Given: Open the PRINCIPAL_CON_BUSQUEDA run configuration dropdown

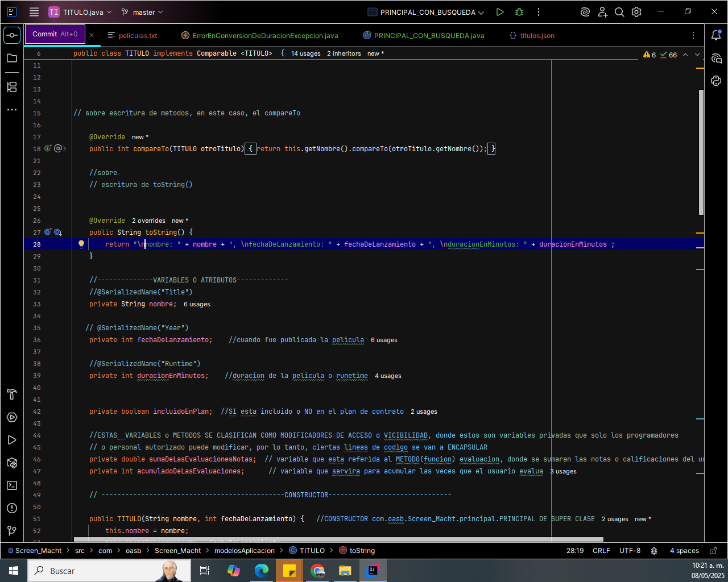Looking at the screenshot, I should [426, 12].
